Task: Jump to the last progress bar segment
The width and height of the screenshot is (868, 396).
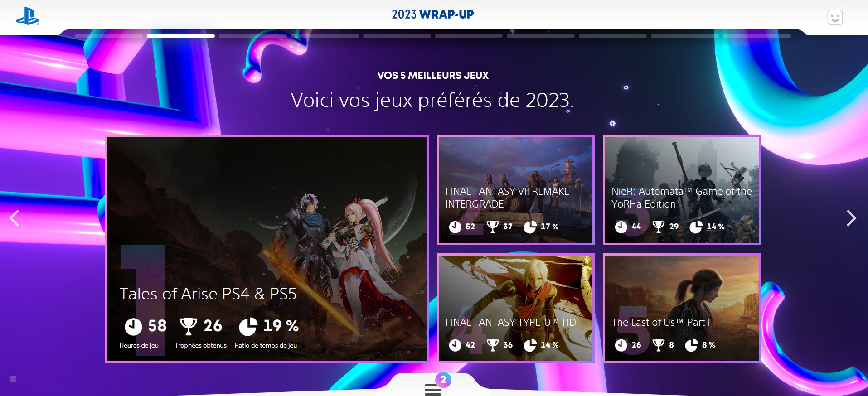Action: click(757, 36)
